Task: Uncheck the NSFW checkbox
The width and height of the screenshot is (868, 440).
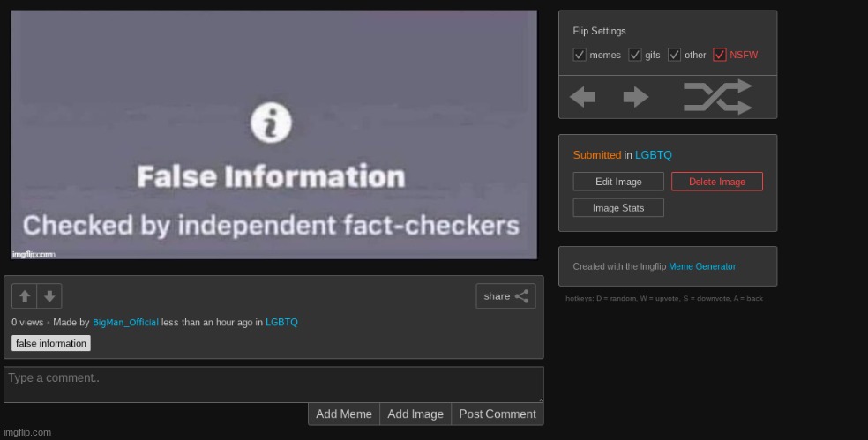Action: [x=719, y=55]
